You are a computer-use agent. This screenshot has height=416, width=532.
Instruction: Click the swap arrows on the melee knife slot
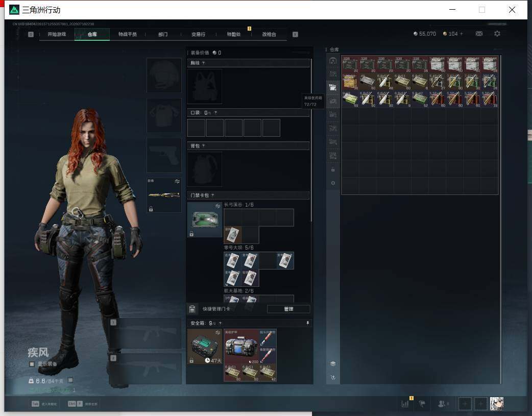177,181
